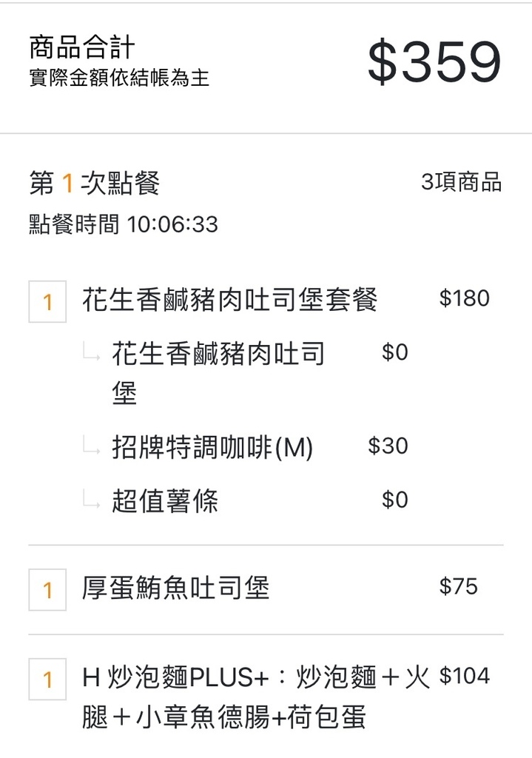This screenshot has height=758, width=532.
Task: Tap the quantity box for 花生香鹹豬肉吐司堡套餐
Action: click(47, 302)
